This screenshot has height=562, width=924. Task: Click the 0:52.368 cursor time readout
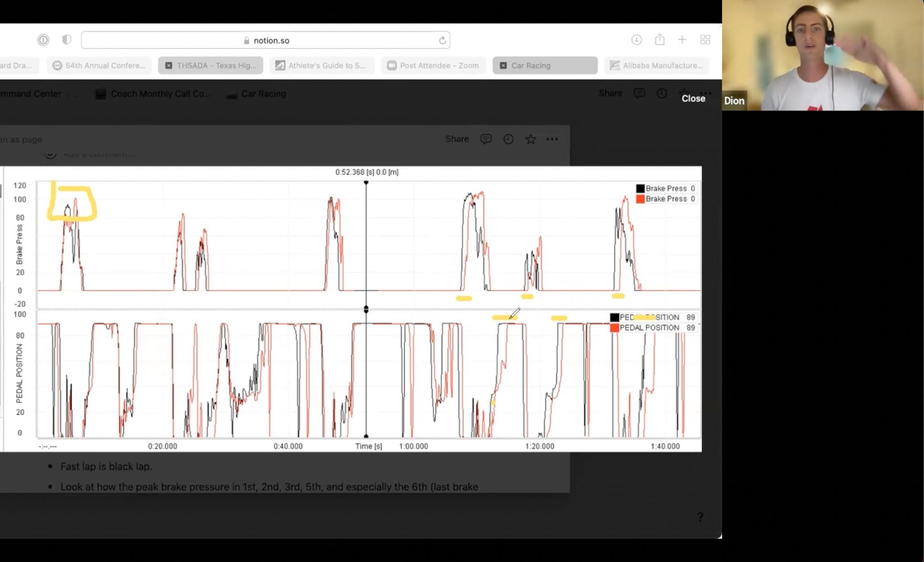point(367,172)
